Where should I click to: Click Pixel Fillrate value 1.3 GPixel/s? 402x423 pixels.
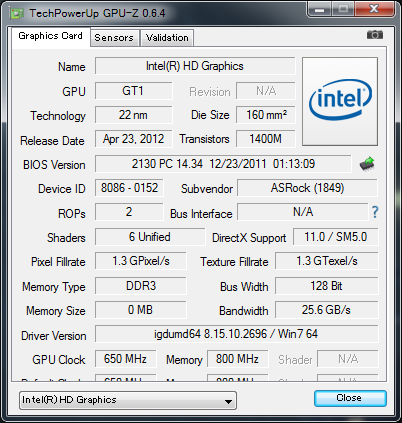tap(141, 261)
